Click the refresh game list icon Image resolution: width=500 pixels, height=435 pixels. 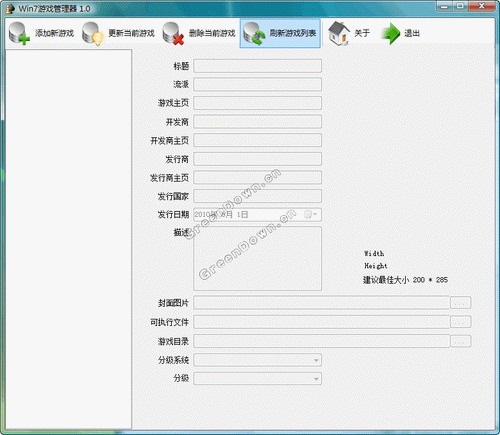coord(254,33)
